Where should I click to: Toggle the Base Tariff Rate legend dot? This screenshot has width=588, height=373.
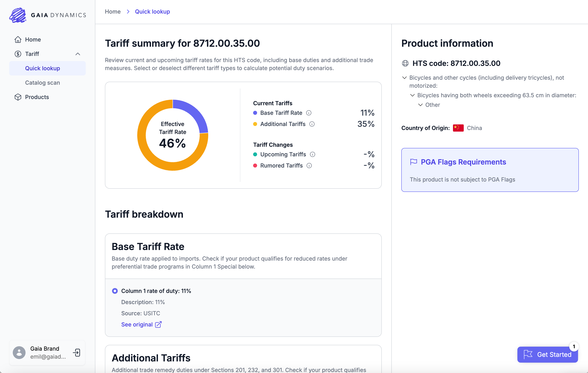pyautogui.click(x=255, y=113)
